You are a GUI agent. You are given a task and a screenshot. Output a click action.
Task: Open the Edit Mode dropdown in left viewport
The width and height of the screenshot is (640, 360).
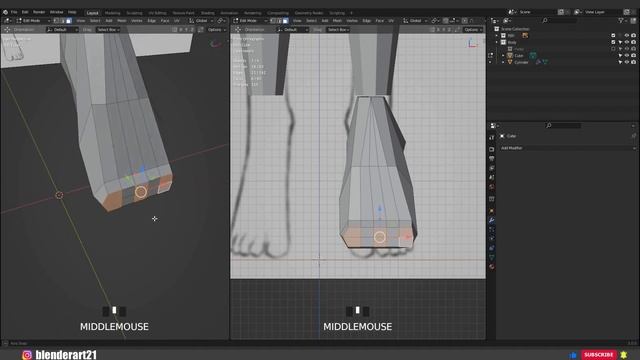click(33, 20)
